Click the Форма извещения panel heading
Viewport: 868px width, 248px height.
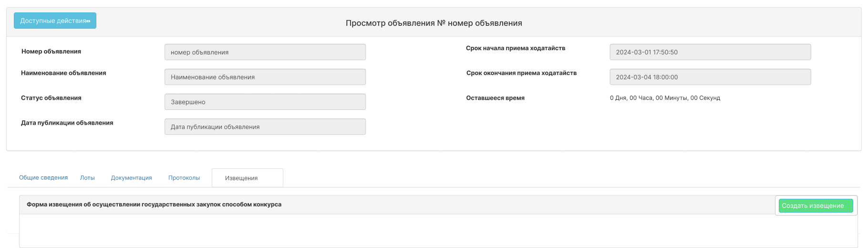tap(154, 205)
